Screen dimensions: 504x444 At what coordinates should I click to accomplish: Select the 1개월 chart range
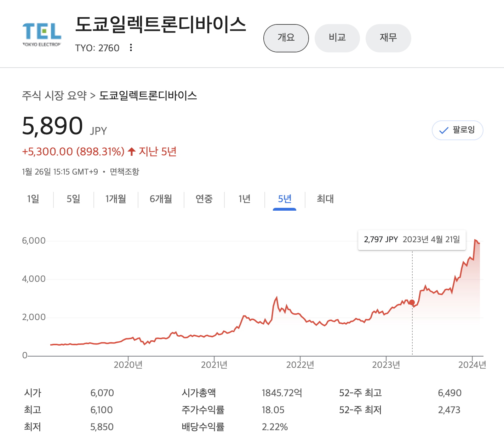(x=116, y=199)
